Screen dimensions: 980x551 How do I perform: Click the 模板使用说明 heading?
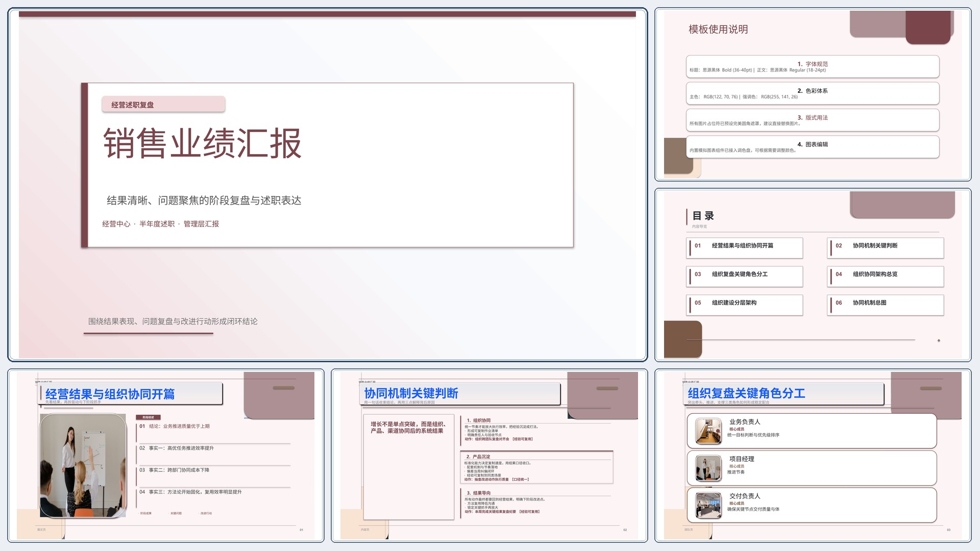(718, 30)
